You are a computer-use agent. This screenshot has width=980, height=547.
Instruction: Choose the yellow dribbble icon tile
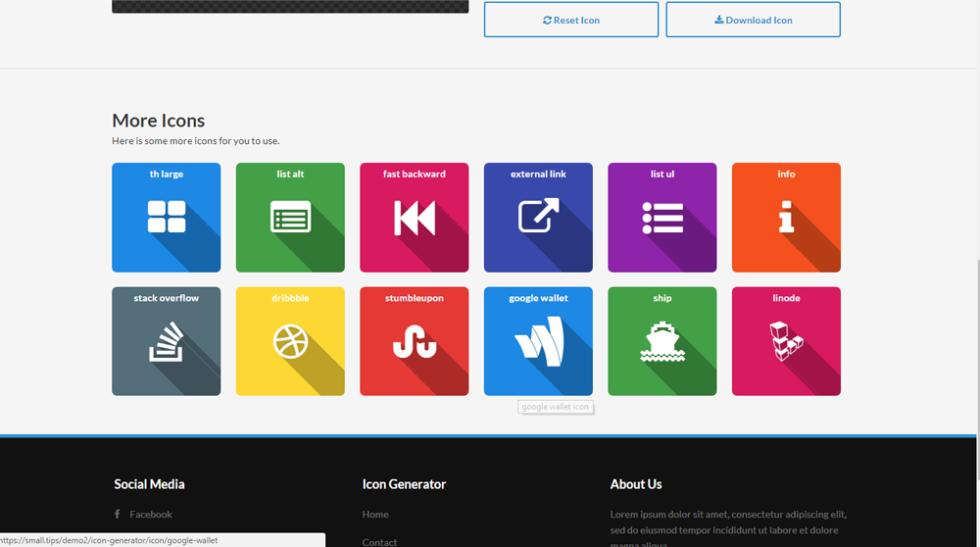[290, 341]
